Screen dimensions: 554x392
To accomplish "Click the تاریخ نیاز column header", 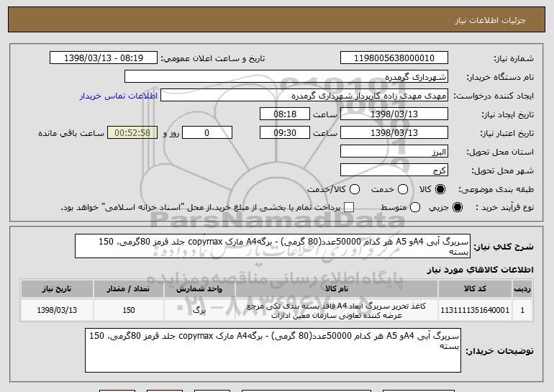I will [x=57, y=289].
